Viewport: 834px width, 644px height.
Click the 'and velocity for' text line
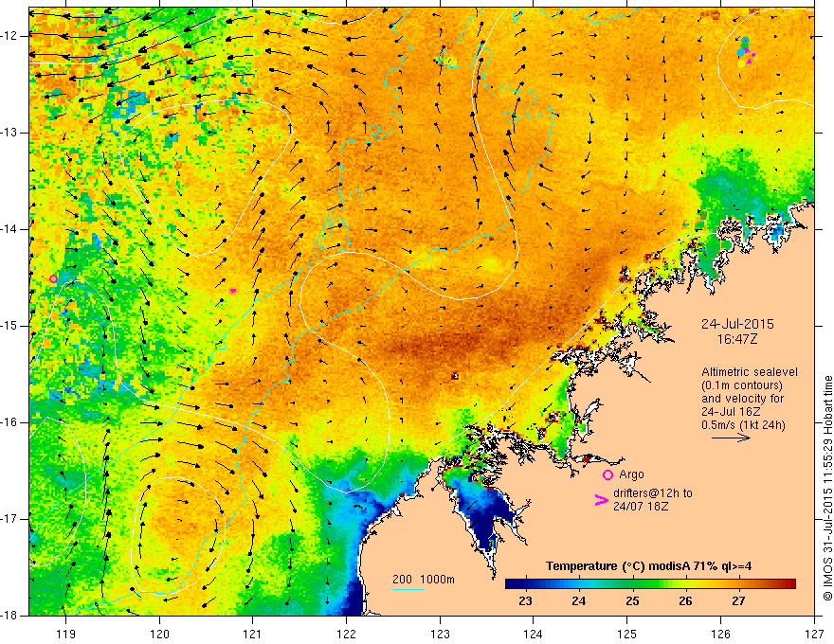742,399
